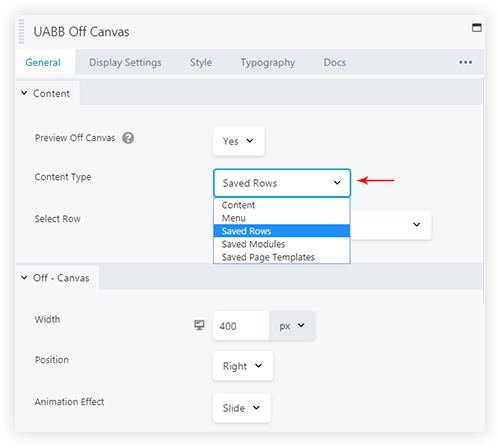Screen dimensions: 500x447
Task: Click the help icon next to Preview Off Canvas
Action: coord(128,138)
